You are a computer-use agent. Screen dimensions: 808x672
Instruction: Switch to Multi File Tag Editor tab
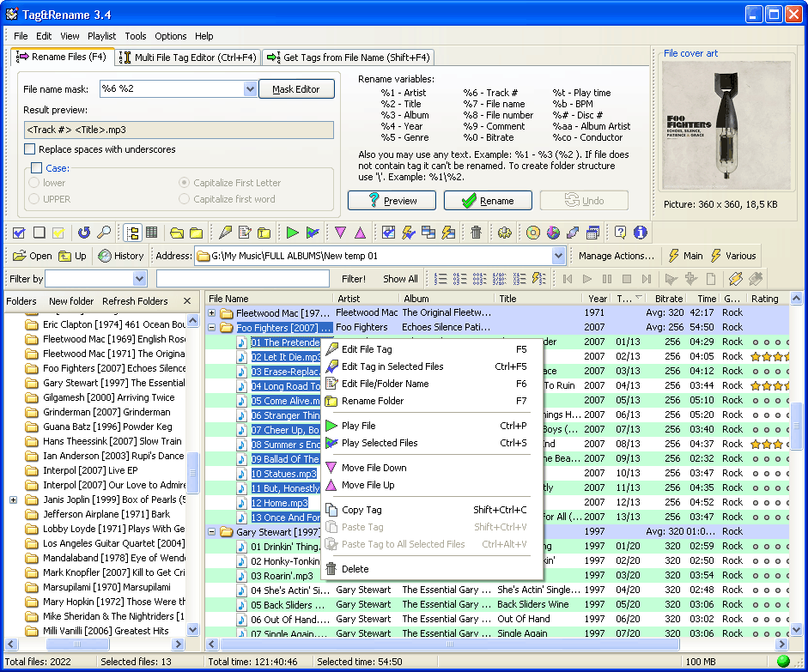[x=188, y=58]
